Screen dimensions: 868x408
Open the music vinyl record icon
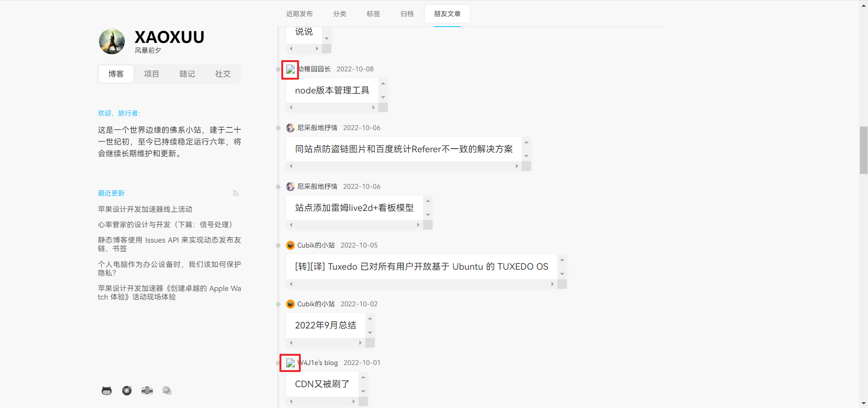coord(127,390)
